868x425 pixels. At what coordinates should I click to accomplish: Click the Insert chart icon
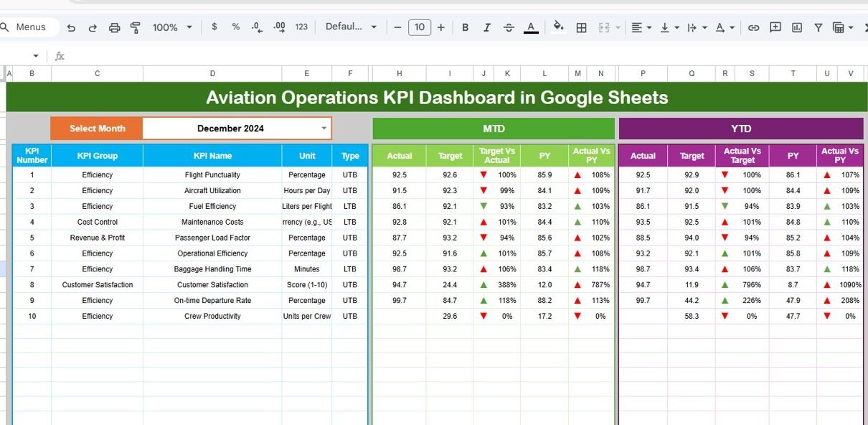(797, 27)
